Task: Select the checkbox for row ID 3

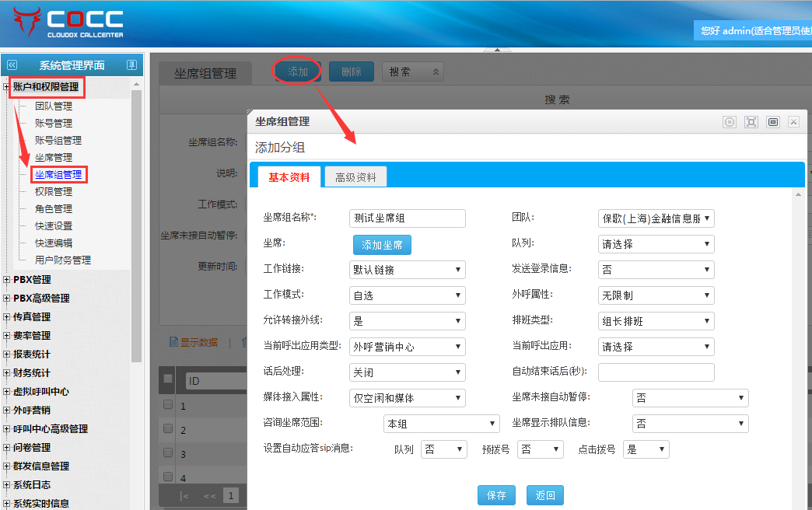Action: pyautogui.click(x=168, y=452)
